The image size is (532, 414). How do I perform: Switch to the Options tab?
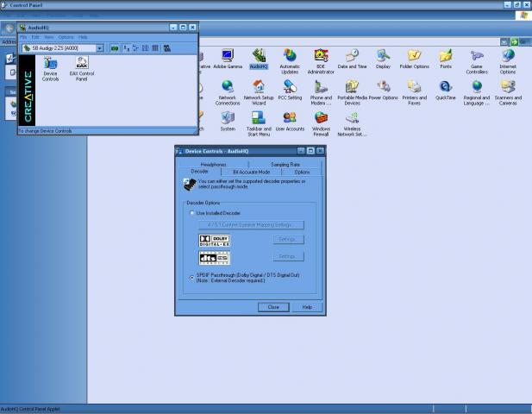click(302, 172)
